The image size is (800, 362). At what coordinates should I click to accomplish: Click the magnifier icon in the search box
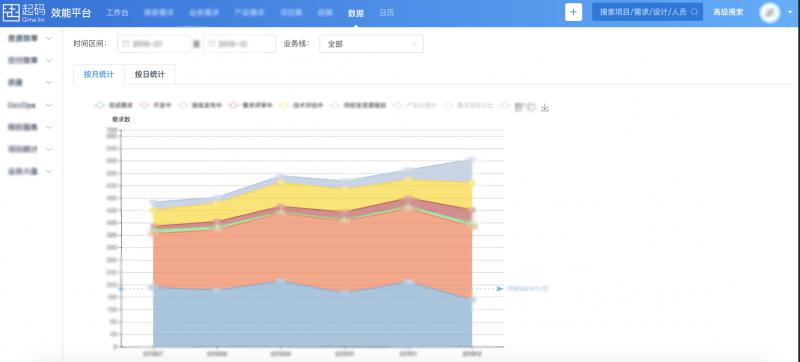(x=694, y=12)
